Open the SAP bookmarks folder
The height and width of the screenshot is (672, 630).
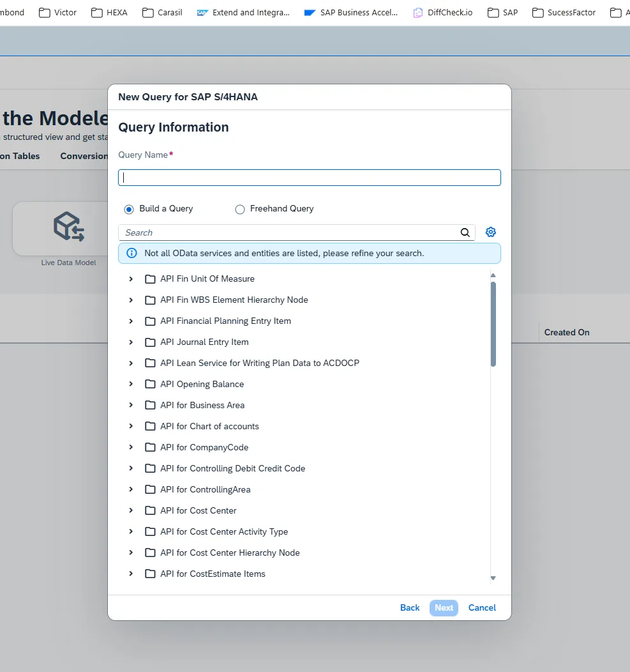[x=503, y=12]
